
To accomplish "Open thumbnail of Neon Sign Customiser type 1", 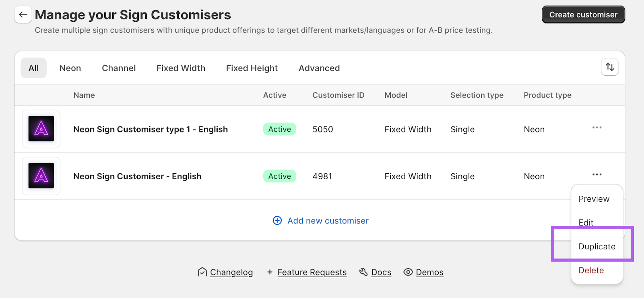I will (x=41, y=129).
